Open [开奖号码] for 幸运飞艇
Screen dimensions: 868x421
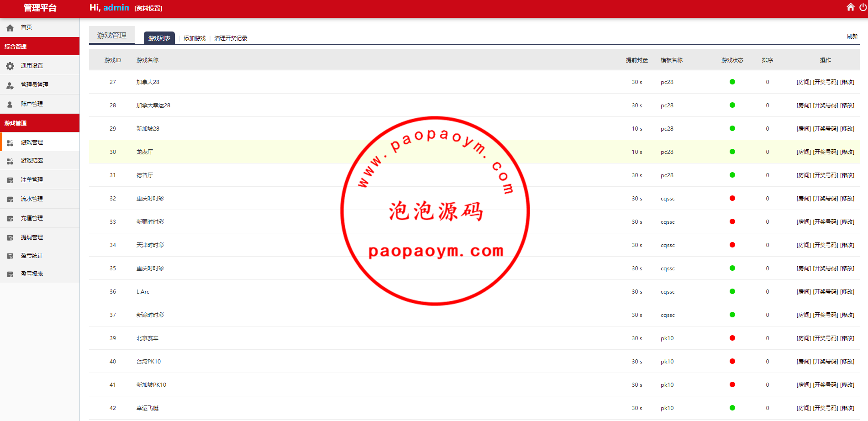826,408
